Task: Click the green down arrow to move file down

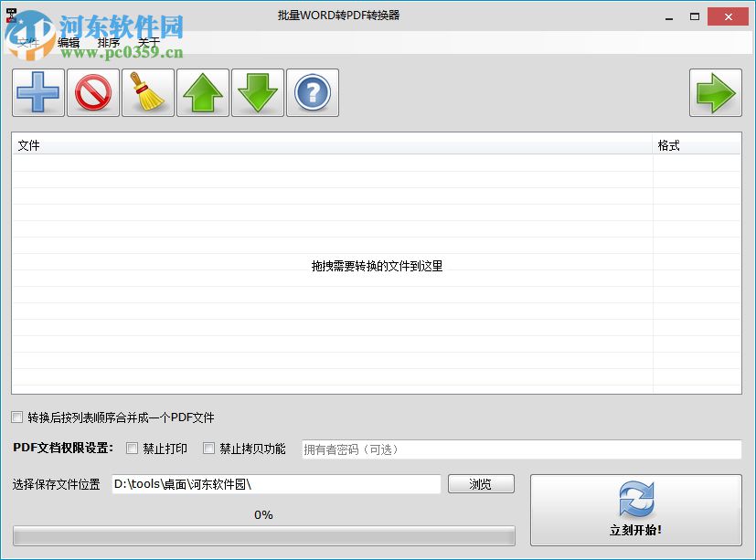Action: pyautogui.click(x=257, y=92)
